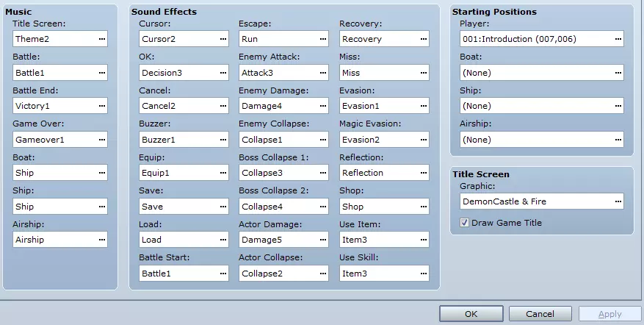Click the Actor Collapse sound field

pyautogui.click(x=277, y=274)
